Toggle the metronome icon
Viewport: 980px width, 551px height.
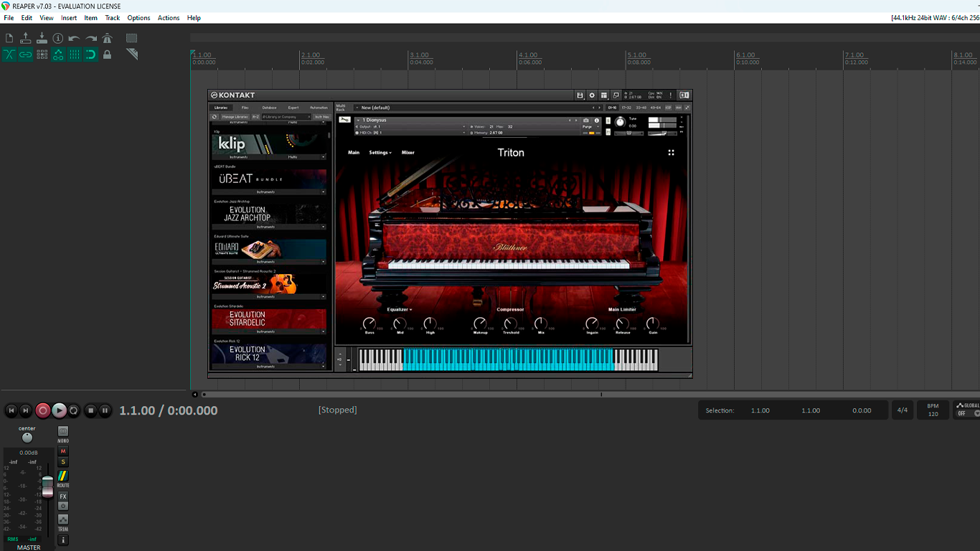point(107,38)
